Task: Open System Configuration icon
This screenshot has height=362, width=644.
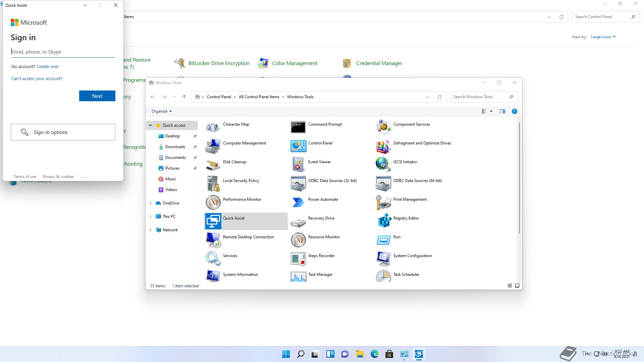Action: (383, 259)
